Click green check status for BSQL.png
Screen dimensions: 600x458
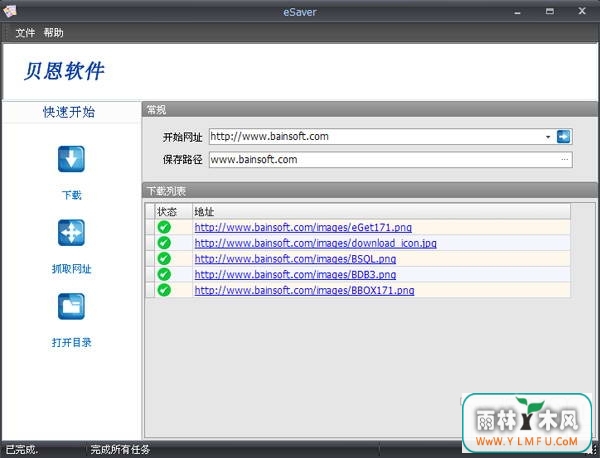pyautogui.click(x=164, y=259)
